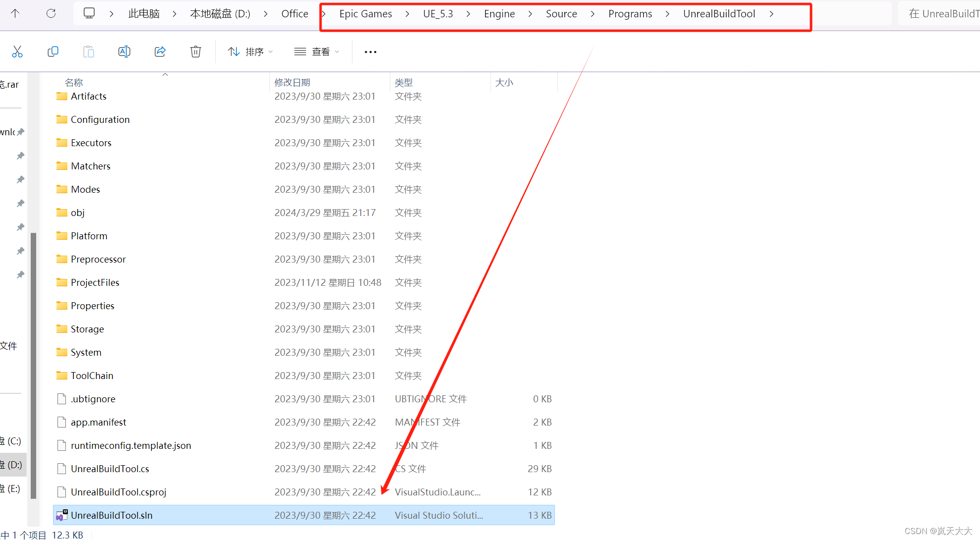The image size is (980, 540).
Task: Click the UnrealBuildTool.csproj file icon
Action: (62, 492)
